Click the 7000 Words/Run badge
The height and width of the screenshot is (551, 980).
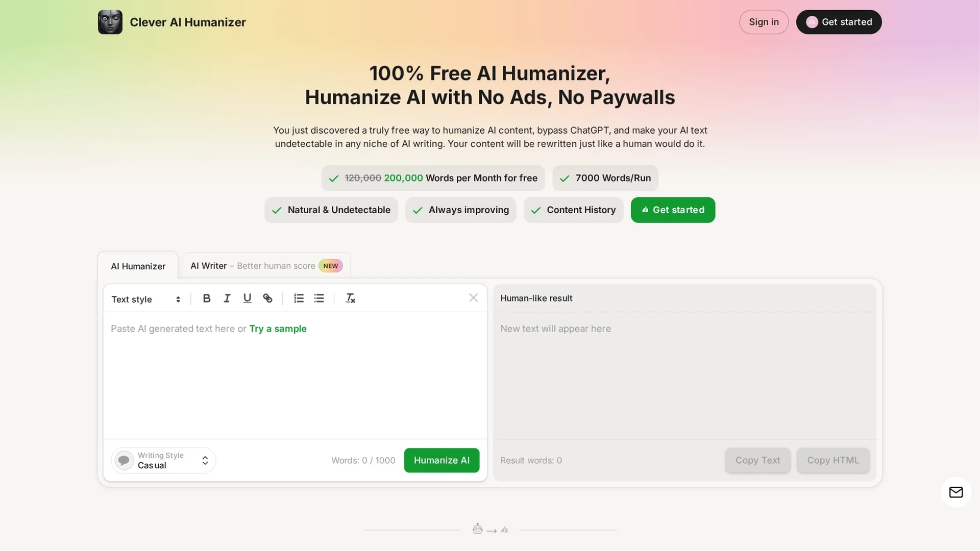605,178
